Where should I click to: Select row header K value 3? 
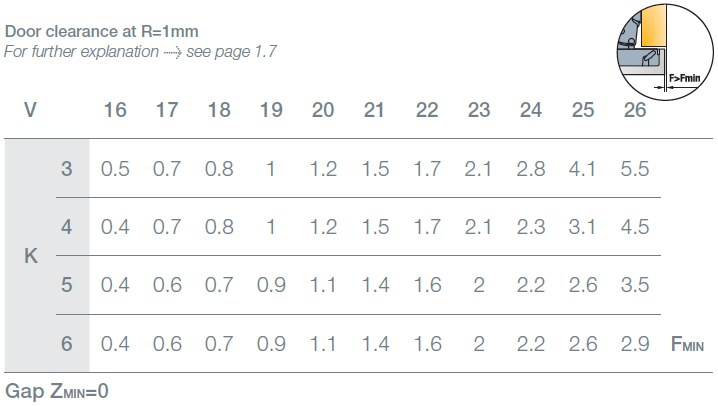67,169
